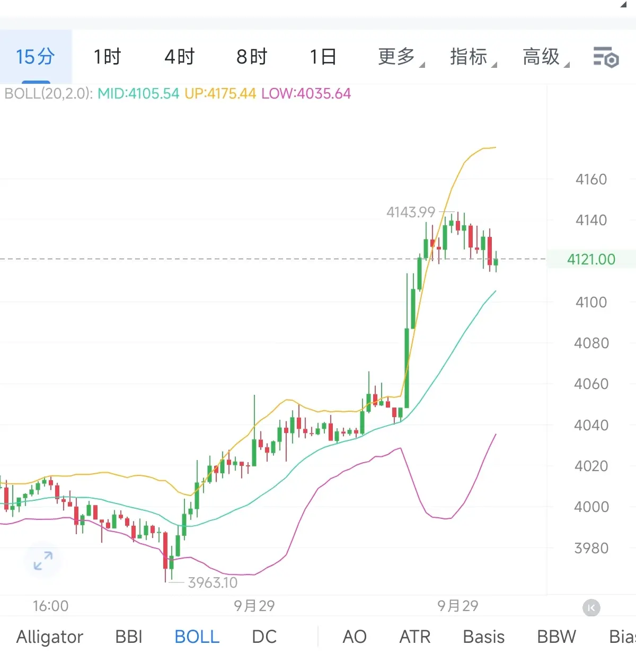This screenshot has height=672, width=636.
Task: Click the 3980 price axis label
Action: click(x=591, y=548)
